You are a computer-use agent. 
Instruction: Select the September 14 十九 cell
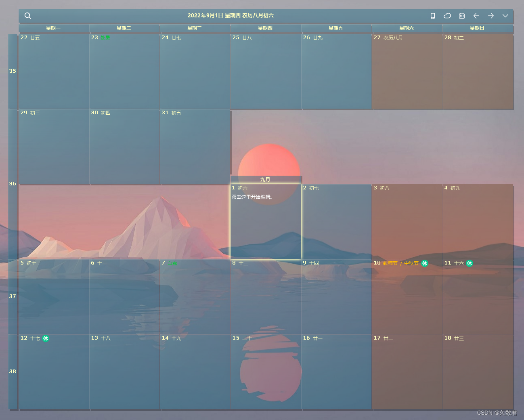[x=195, y=372]
